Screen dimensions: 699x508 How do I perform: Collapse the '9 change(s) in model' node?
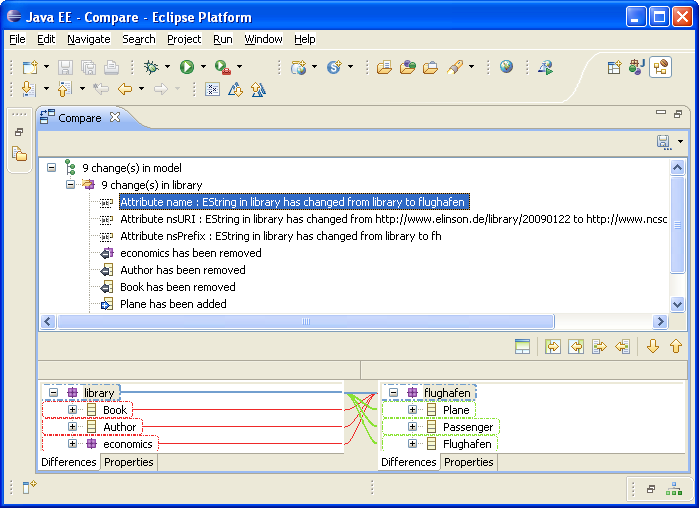(52, 168)
